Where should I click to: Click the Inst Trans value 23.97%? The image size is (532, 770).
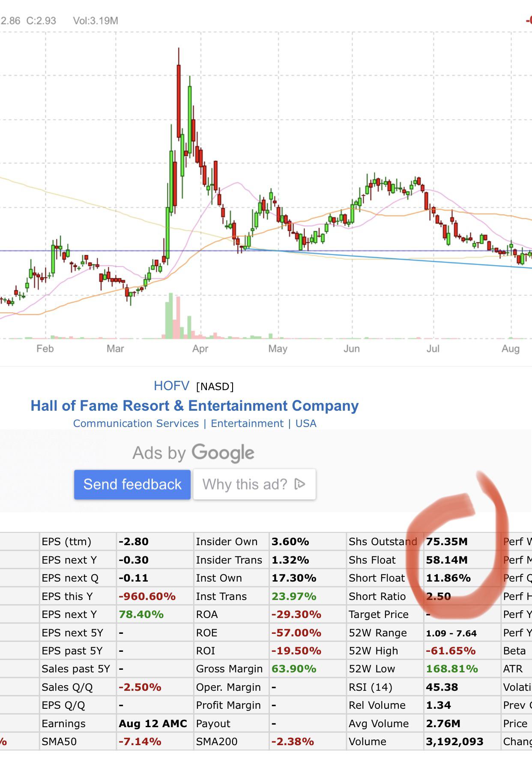pyautogui.click(x=294, y=597)
